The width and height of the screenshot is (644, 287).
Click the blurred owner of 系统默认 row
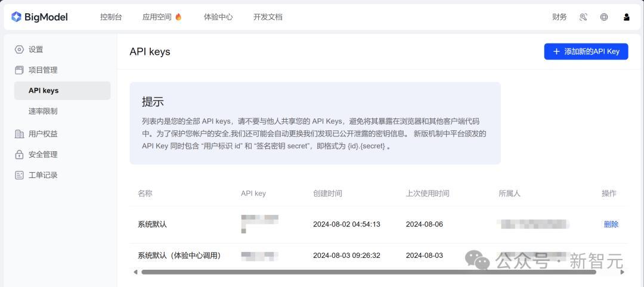tap(533, 224)
